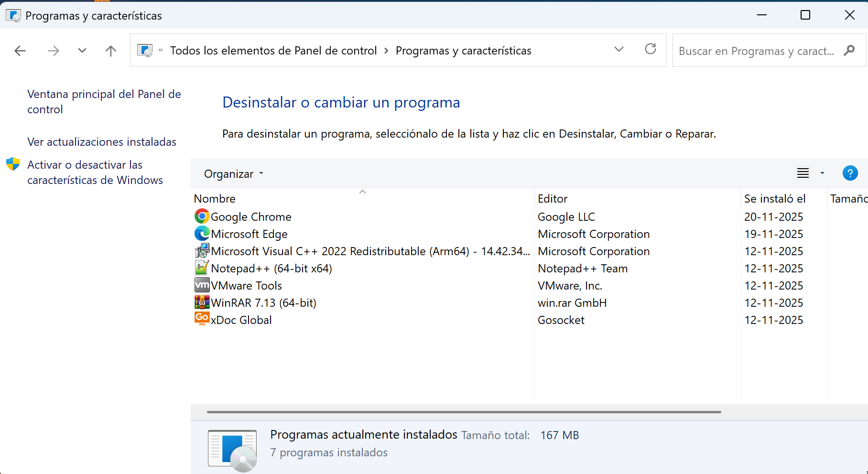Click the Control Panel icon in address bar
Viewport: 868px width, 474px height.
(145, 50)
